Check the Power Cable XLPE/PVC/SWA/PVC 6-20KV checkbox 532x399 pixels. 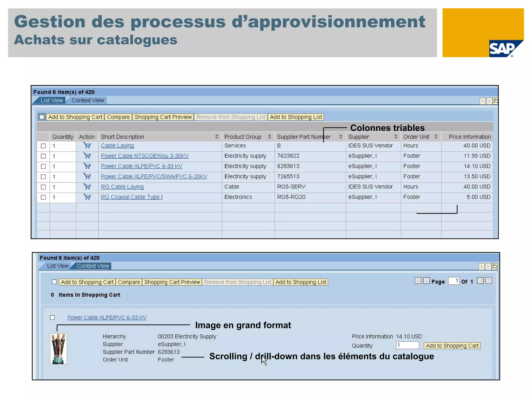[x=43, y=177]
